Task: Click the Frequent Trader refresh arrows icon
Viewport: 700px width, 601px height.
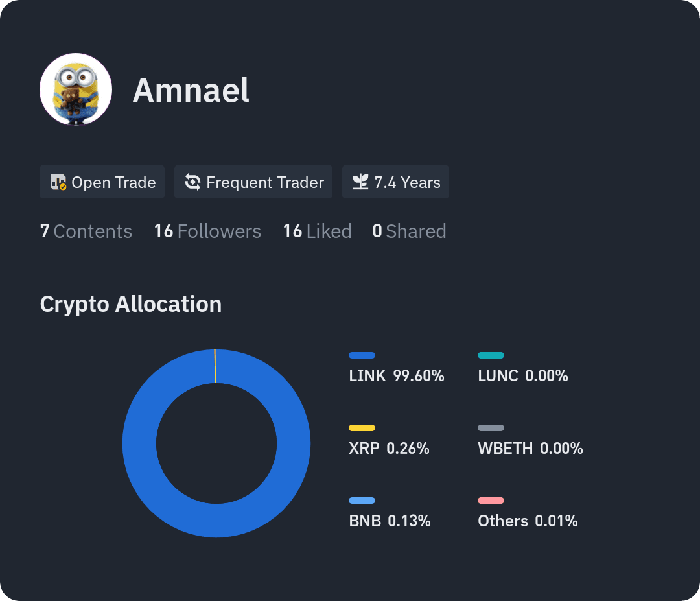Action: 193,182
